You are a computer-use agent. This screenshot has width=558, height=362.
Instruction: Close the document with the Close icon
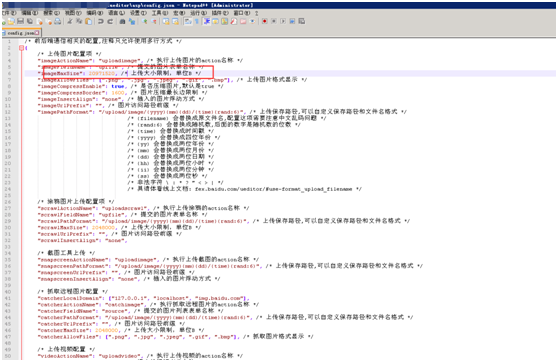pos(39,21)
